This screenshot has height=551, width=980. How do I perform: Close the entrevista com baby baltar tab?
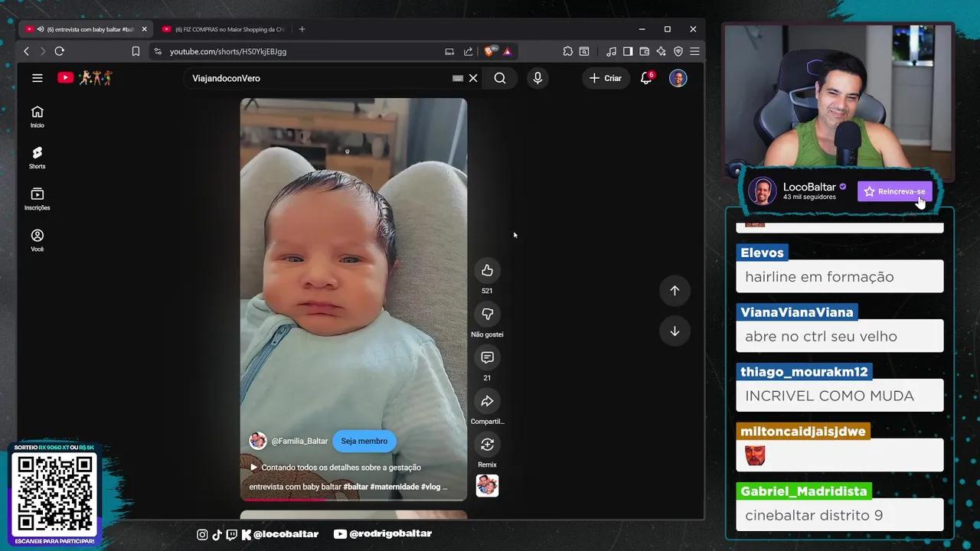pos(144,29)
